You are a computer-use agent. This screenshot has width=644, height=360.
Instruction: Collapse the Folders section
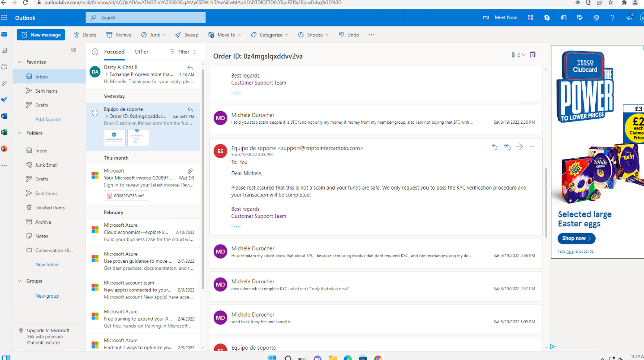[x=20, y=133]
